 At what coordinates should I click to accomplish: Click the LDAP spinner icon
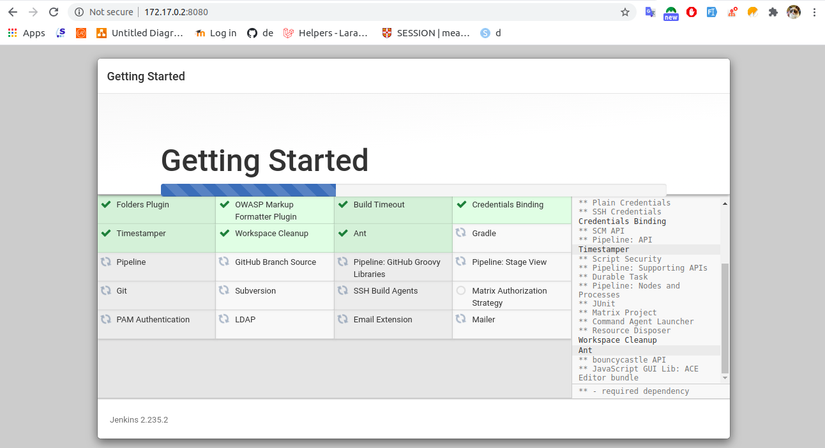click(x=224, y=319)
